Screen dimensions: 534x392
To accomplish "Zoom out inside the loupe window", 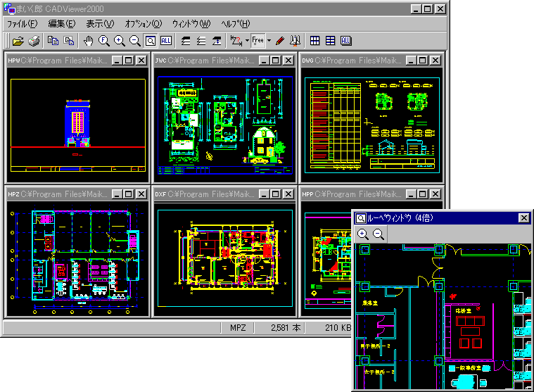I will (x=379, y=234).
